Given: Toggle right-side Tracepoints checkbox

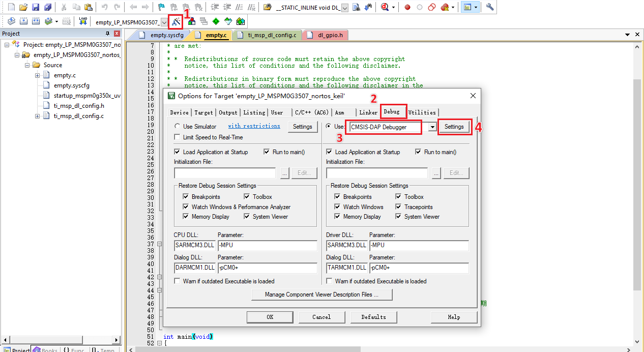Looking at the screenshot, I should coord(399,207).
